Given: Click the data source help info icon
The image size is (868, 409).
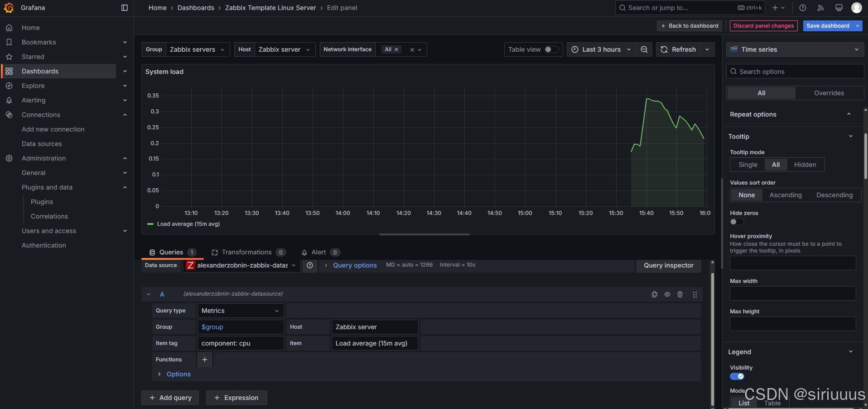Looking at the screenshot, I should (x=310, y=265).
